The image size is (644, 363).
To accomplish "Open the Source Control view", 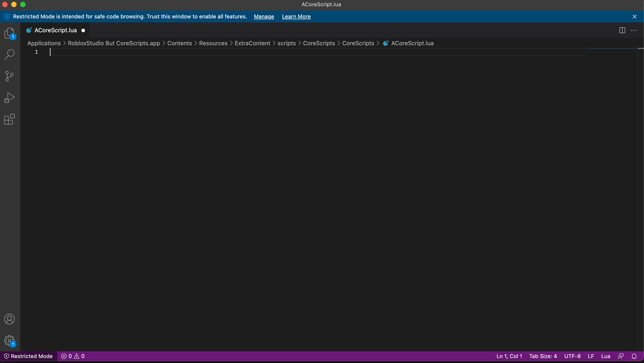I will pyautogui.click(x=9, y=76).
